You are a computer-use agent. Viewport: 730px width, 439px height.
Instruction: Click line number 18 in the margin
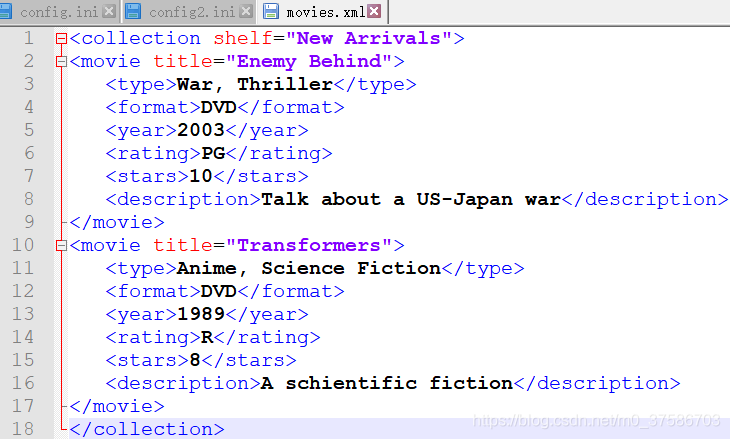coord(23,429)
